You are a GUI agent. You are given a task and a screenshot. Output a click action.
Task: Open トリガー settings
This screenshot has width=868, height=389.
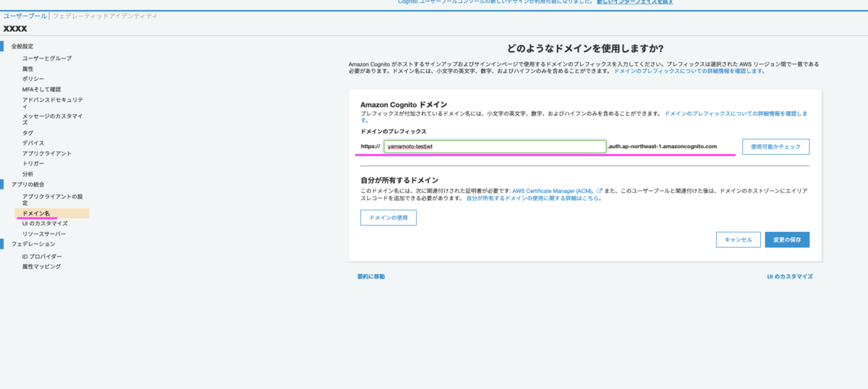[x=33, y=163]
